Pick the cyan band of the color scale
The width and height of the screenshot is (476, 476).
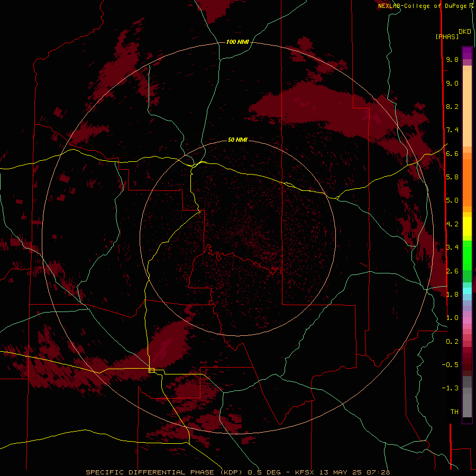[x=467, y=291]
